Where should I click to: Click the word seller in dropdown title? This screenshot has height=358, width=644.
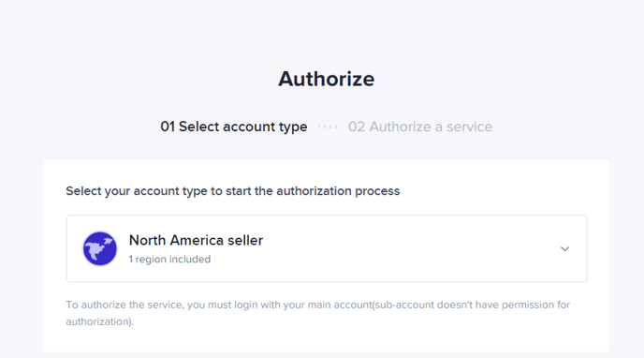245,240
